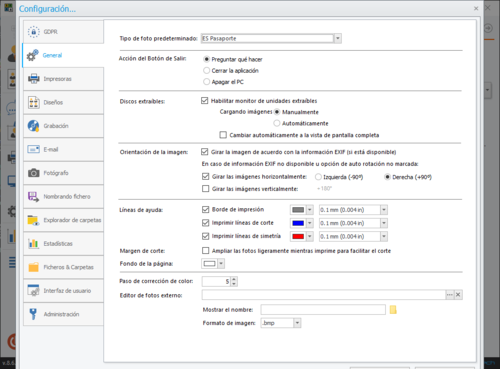500x369 pixels.
Task: Open 'Fondo de la página' color dropdown arrow
Action: tap(221, 264)
